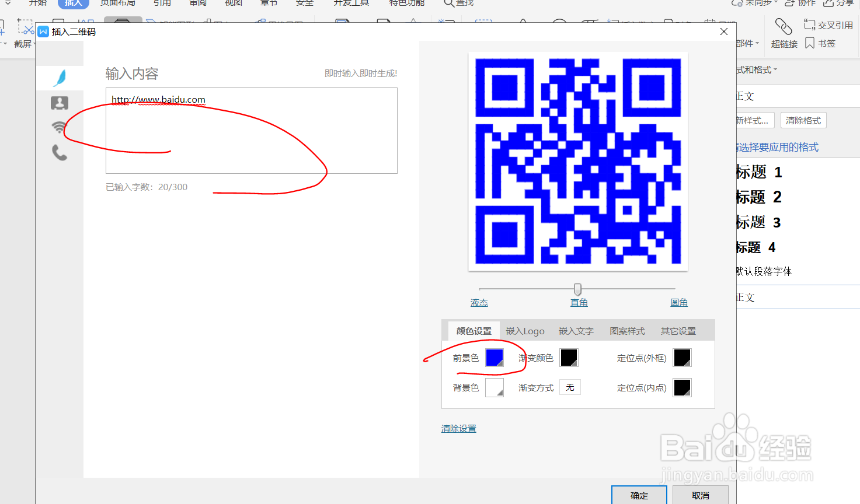This screenshot has width=860, height=504.
Task: Click the 清除格式 button in styles pane
Action: 803,120
